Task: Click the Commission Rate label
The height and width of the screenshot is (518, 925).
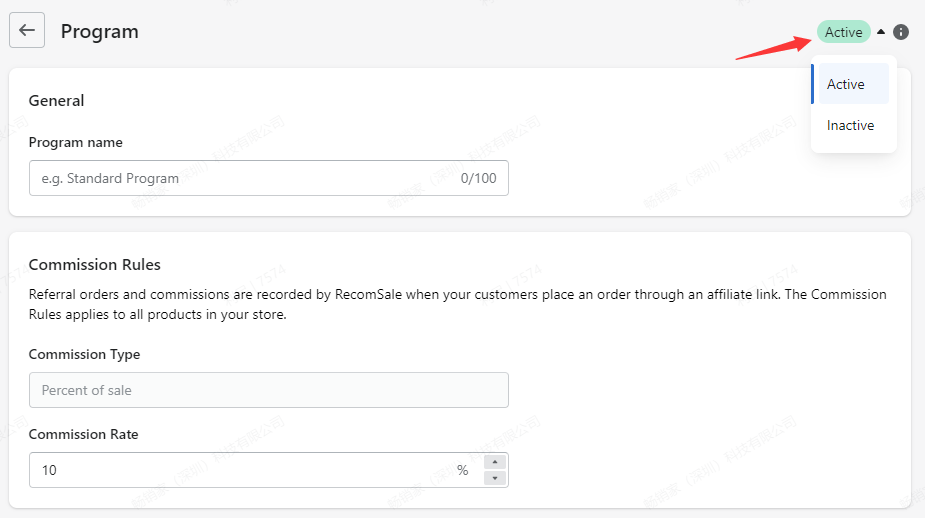Action: [83, 434]
